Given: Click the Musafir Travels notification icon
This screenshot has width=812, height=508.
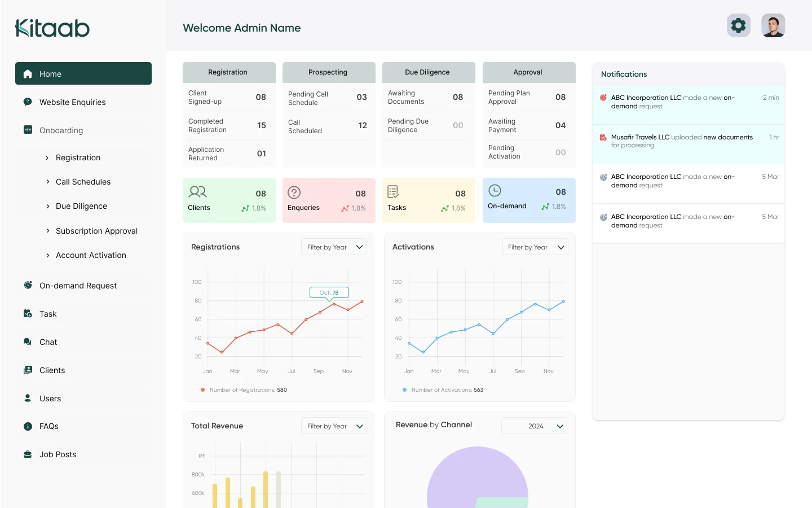Looking at the screenshot, I should pyautogui.click(x=603, y=137).
